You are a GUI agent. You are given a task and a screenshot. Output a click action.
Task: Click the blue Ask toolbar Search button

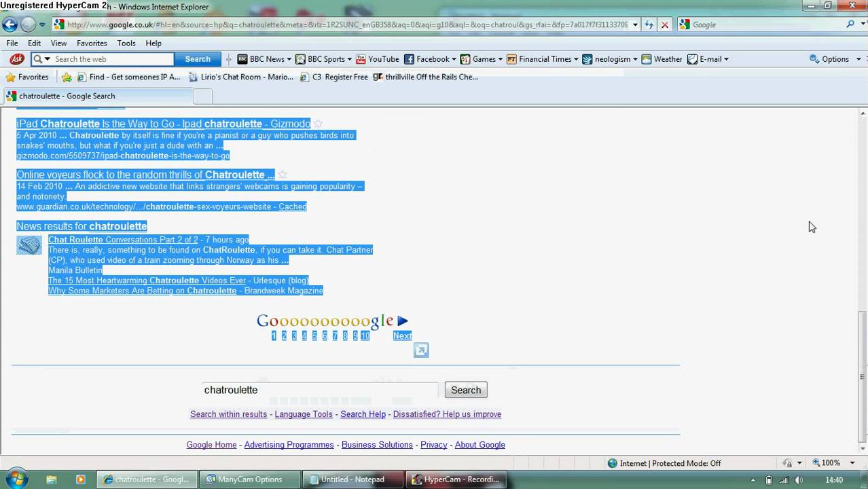tap(198, 59)
